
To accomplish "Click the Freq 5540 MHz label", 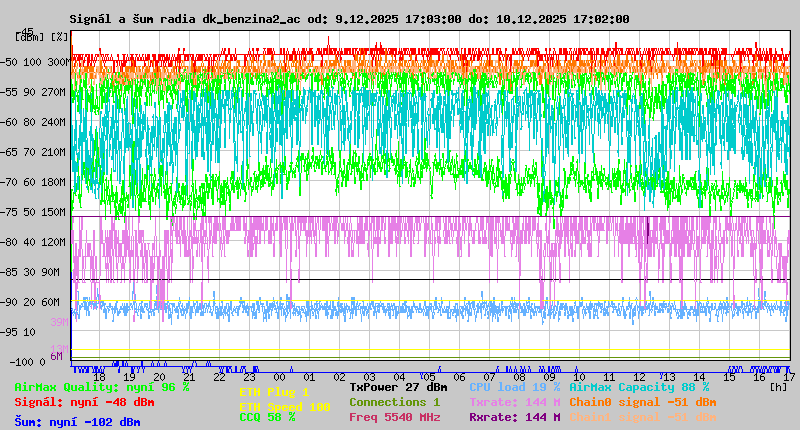I will 396,417.
